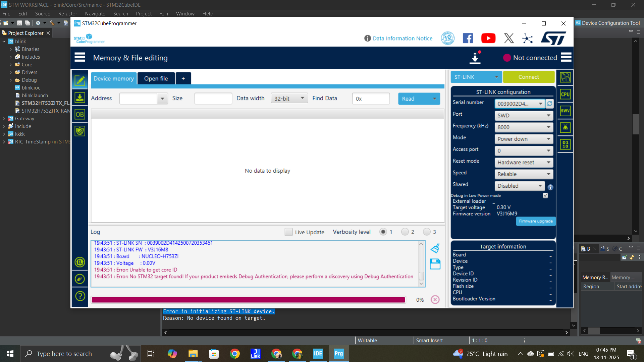Expand the Frequency (kHz) dropdown
This screenshot has height=362, width=644.
pyautogui.click(x=524, y=127)
